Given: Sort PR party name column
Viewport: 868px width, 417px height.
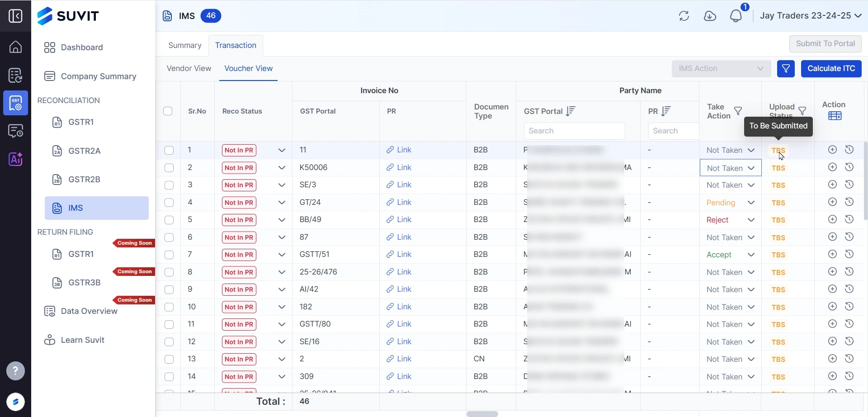Looking at the screenshot, I should click(x=666, y=111).
